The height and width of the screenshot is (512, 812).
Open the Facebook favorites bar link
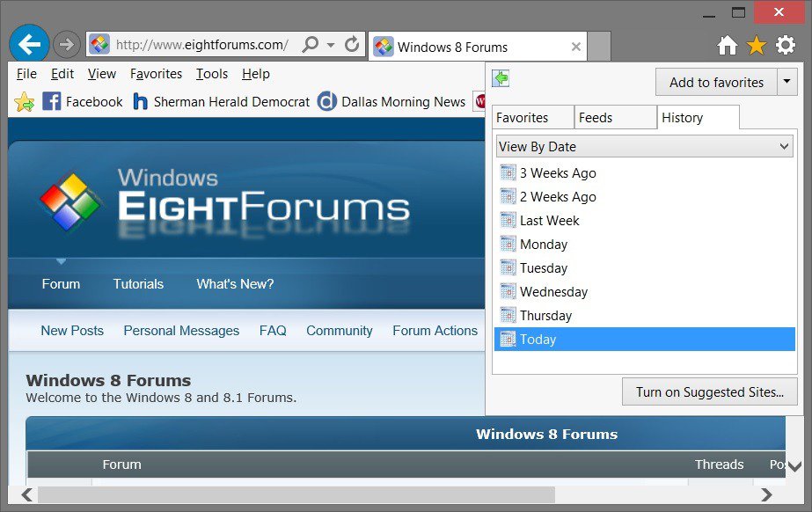pyautogui.click(x=83, y=101)
